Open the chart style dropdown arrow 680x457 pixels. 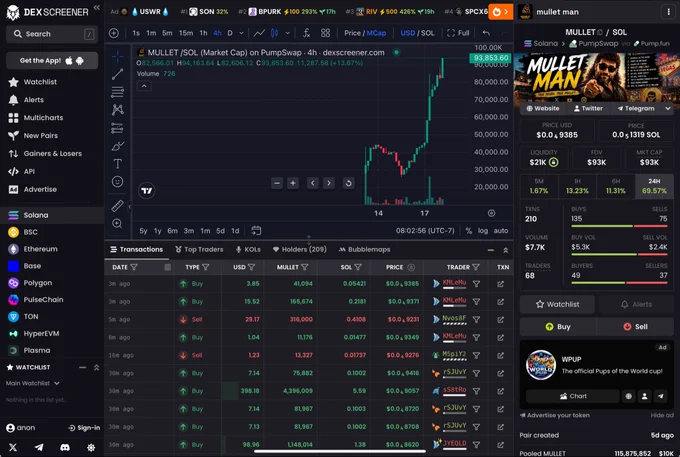point(288,33)
